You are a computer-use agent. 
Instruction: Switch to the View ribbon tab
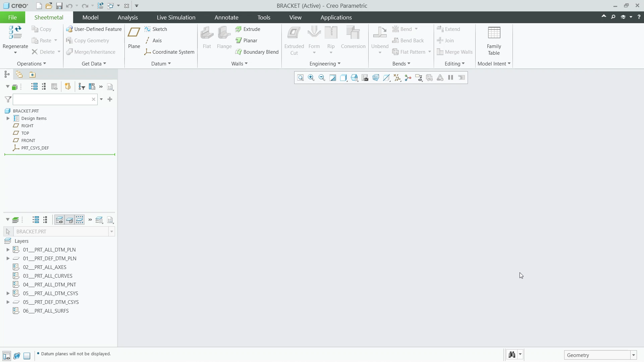296,17
